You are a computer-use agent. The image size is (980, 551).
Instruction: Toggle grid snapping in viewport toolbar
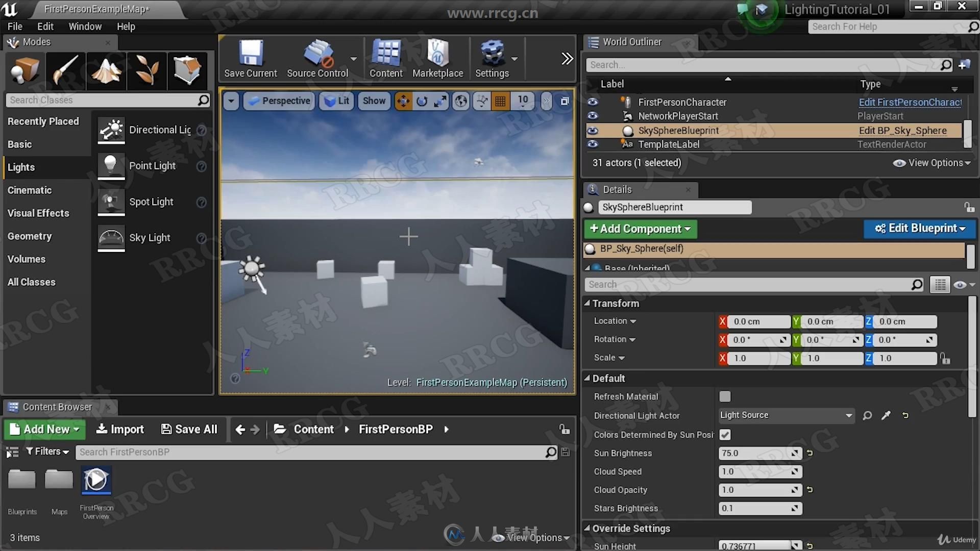tap(500, 101)
